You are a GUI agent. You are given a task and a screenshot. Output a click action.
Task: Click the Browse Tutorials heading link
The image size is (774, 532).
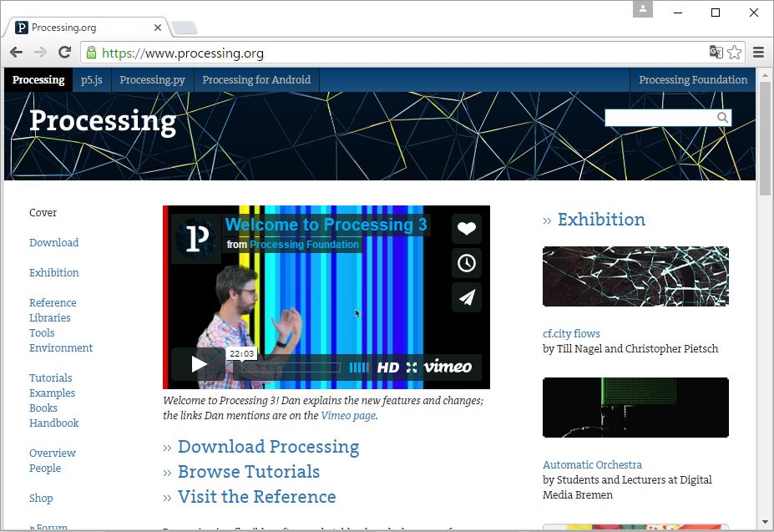249,472
